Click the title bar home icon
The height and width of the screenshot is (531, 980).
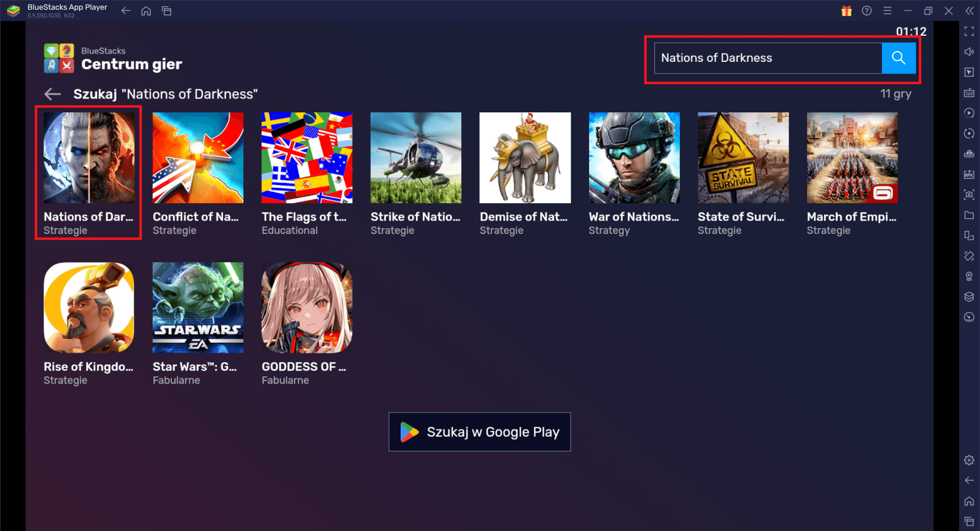tap(146, 11)
